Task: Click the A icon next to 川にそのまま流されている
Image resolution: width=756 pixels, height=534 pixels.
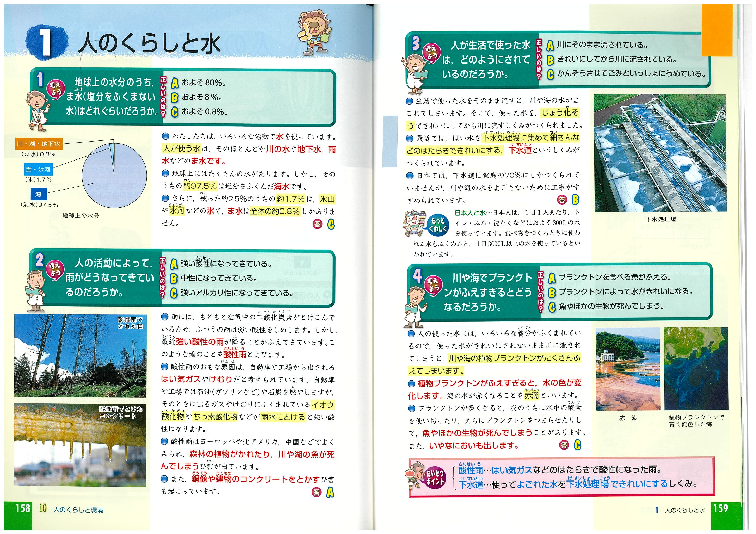Action: point(550,45)
